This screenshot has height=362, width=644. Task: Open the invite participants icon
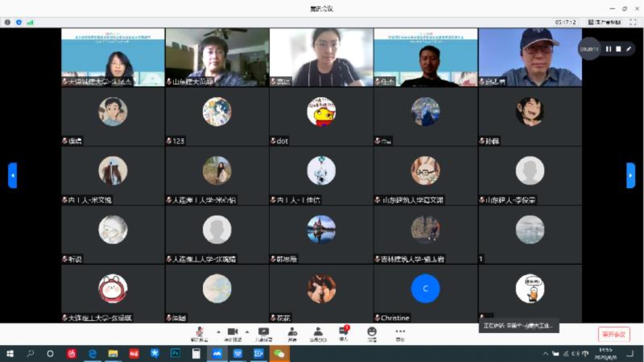(292, 333)
